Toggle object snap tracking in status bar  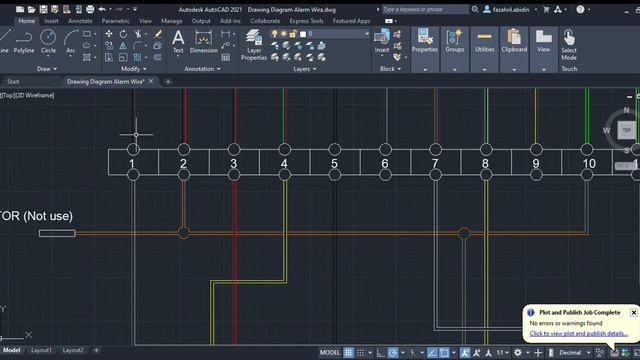tap(432, 352)
